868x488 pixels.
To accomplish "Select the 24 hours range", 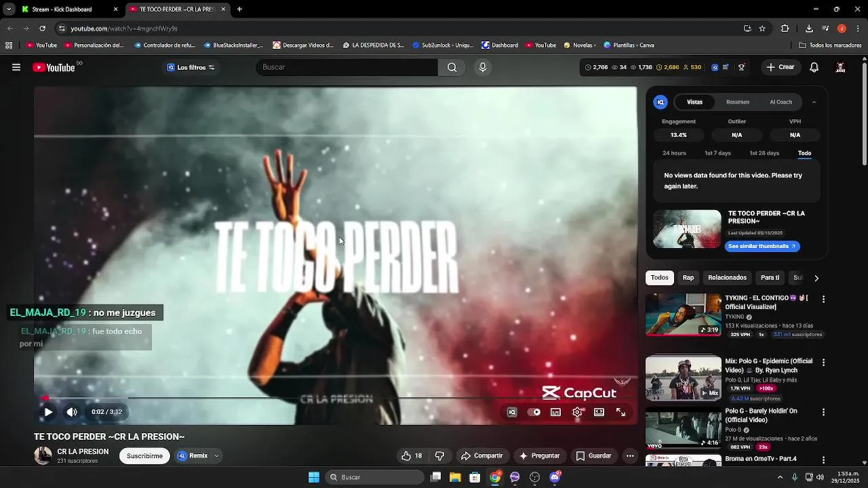I will click(x=674, y=153).
